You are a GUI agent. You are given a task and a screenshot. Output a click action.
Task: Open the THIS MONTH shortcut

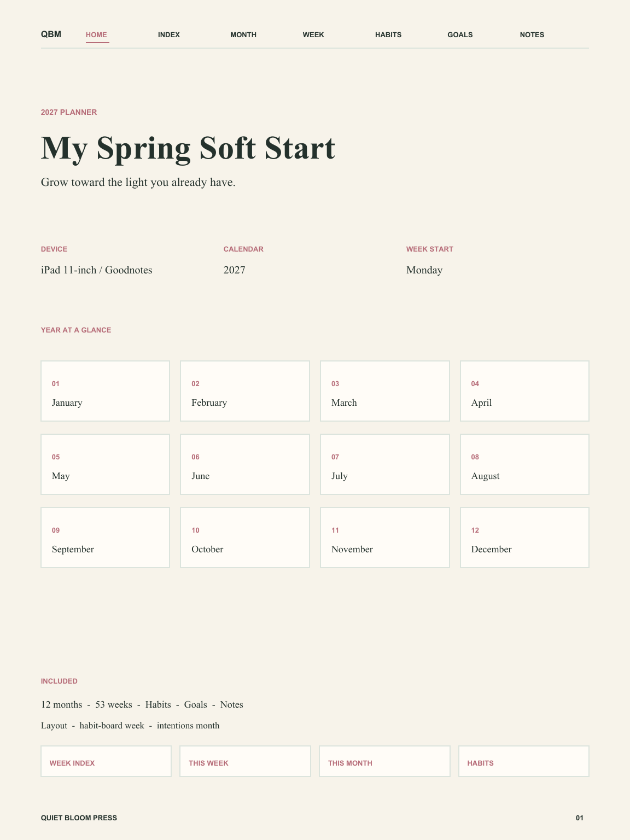[384, 761]
